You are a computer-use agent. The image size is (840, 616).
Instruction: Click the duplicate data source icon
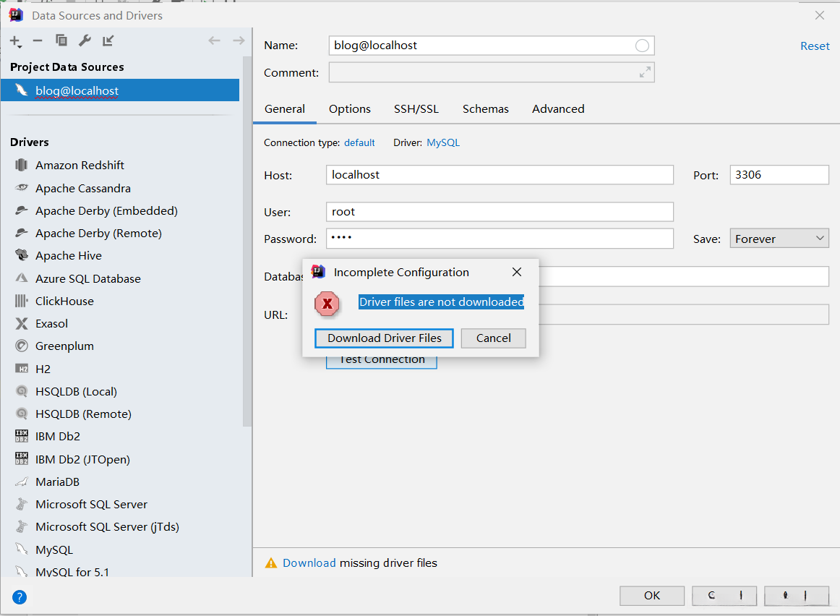[61, 41]
